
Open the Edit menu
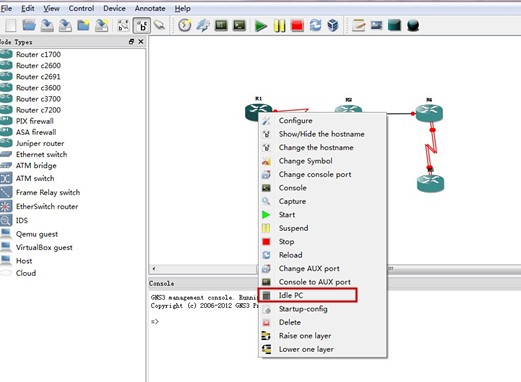(x=28, y=8)
